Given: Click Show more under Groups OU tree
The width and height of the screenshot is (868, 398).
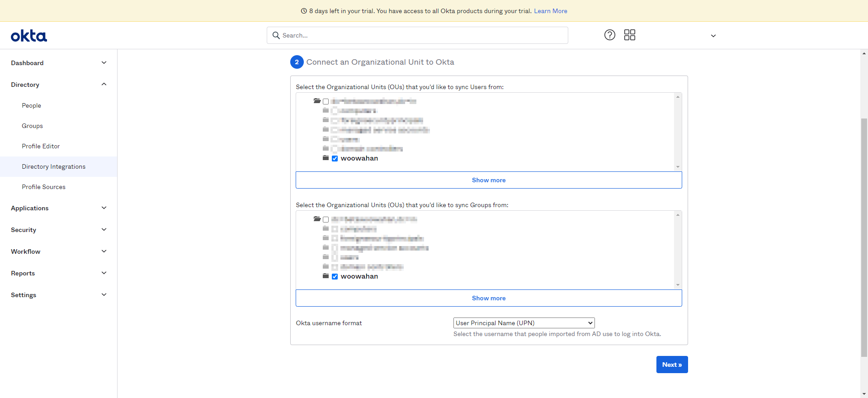Looking at the screenshot, I should click(x=489, y=298).
